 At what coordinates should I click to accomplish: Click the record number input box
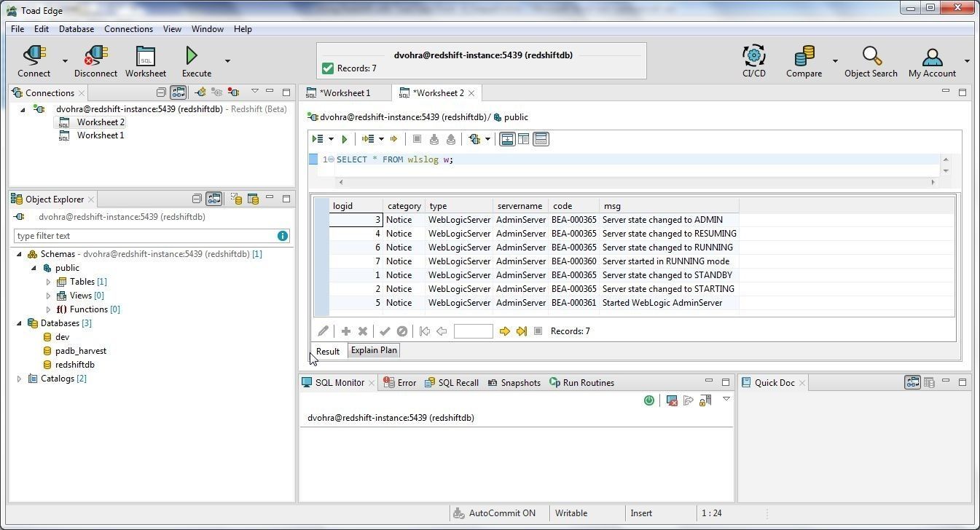click(x=473, y=331)
